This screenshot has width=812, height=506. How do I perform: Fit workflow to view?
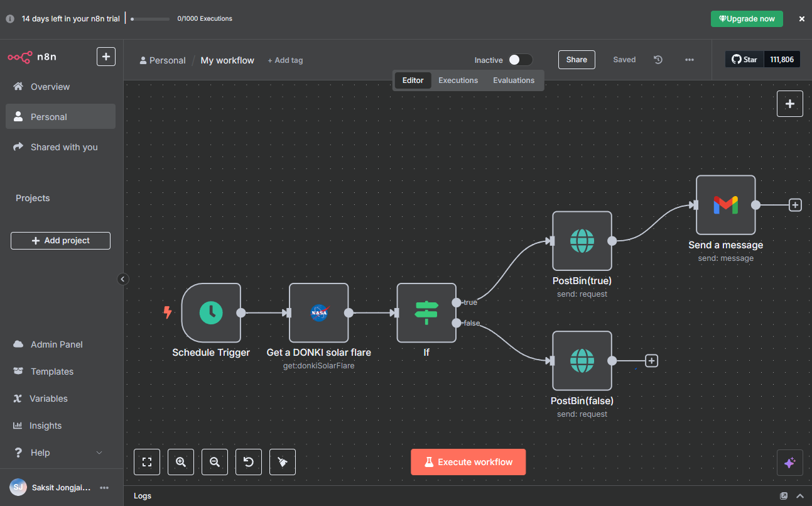[146, 462]
